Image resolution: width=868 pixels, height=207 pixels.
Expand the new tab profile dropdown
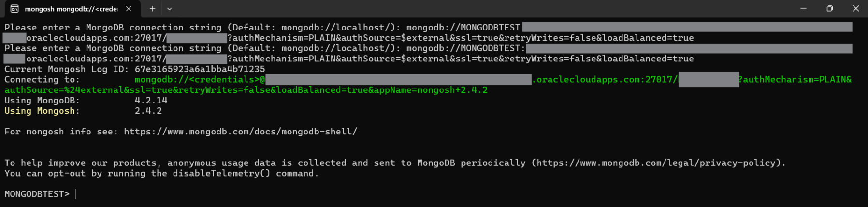[x=169, y=9]
